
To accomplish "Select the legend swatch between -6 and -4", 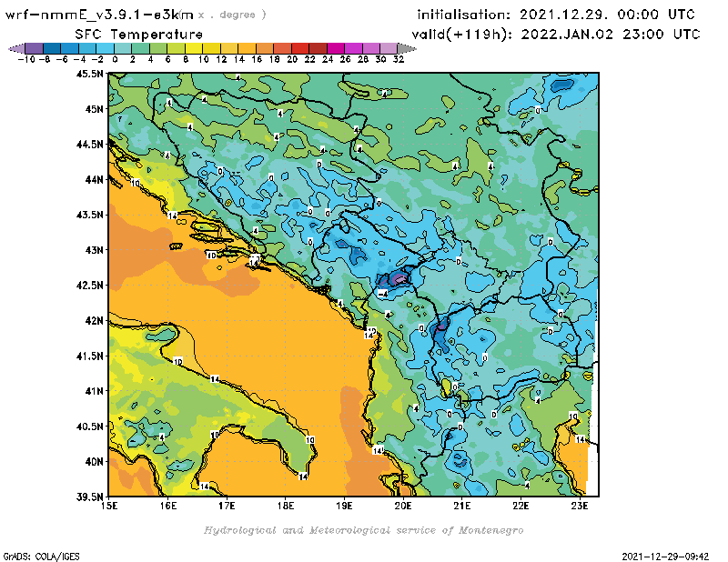I will (70, 48).
